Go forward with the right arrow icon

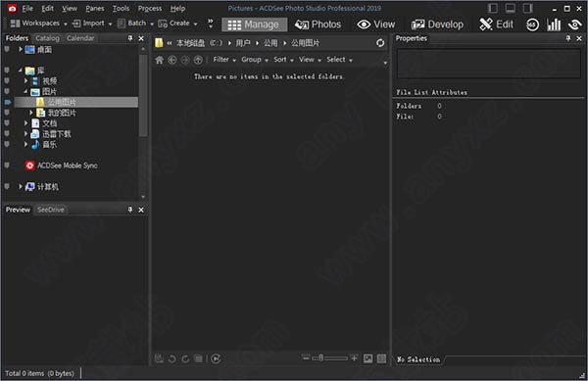(x=185, y=60)
